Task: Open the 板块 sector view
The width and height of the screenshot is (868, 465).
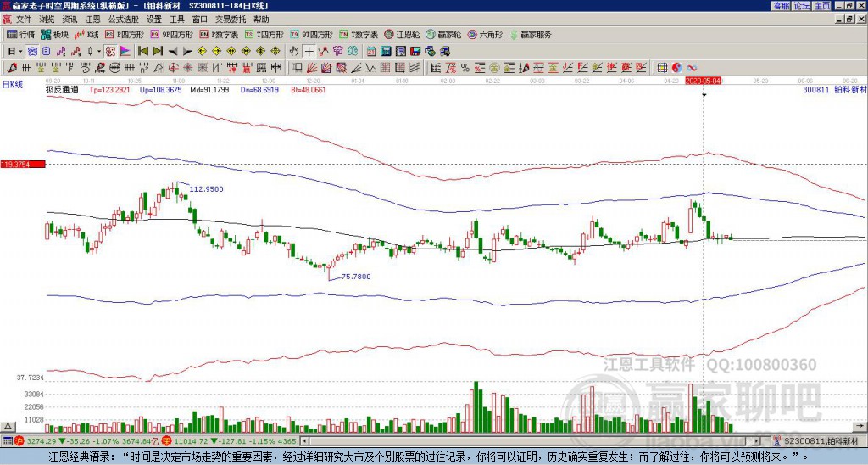Action: point(54,34)
